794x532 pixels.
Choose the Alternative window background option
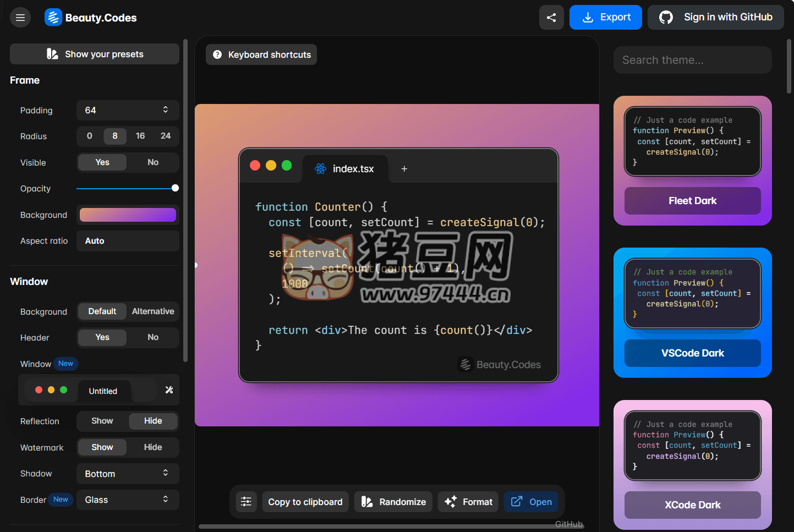153,311
